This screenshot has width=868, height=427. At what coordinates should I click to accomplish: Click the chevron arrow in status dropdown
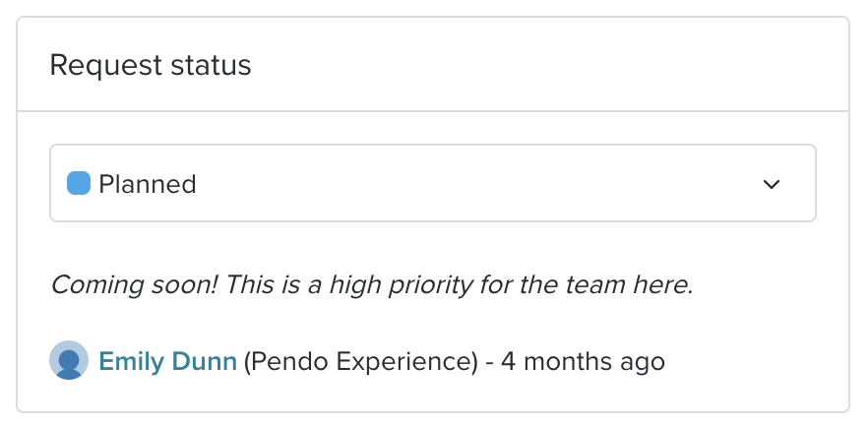[x=772, y=184]
